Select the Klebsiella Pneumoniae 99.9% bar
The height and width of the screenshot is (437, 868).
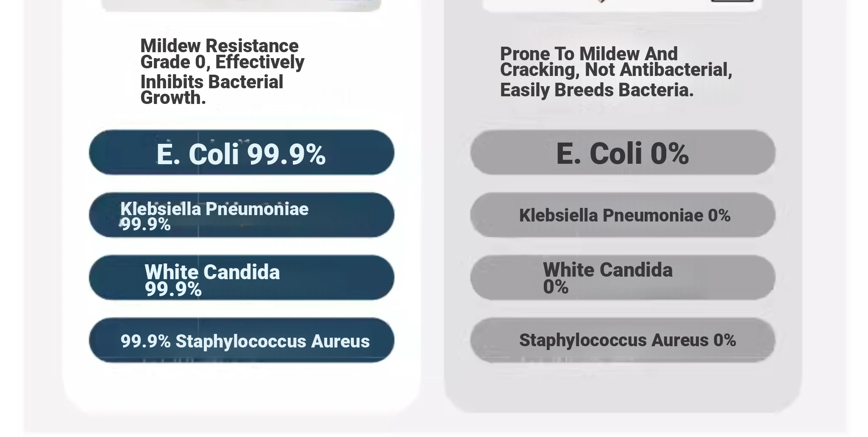(x=241, y=215)
